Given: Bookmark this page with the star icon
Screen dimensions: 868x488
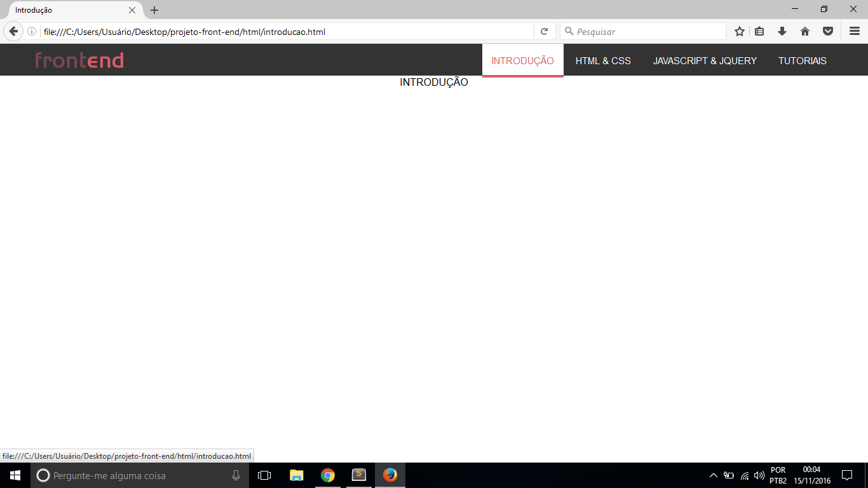Looking at the screenshot, I should coord(739,31).
